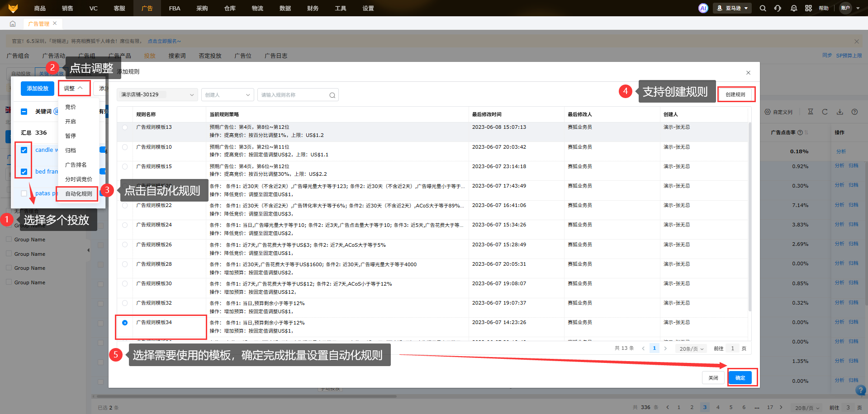Screen dimensions: 868x414
Task: Open the apps grid icon
Action: tap(808, 8)
